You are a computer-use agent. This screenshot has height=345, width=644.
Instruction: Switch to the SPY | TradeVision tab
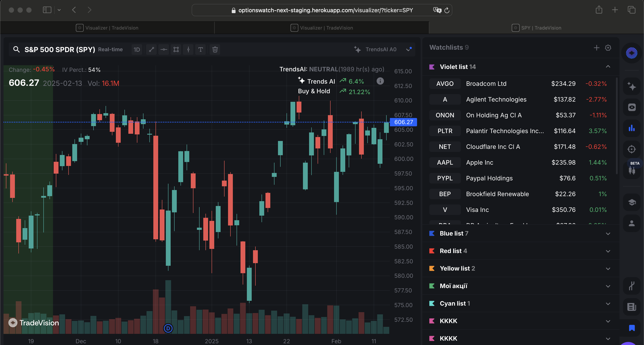536,28
